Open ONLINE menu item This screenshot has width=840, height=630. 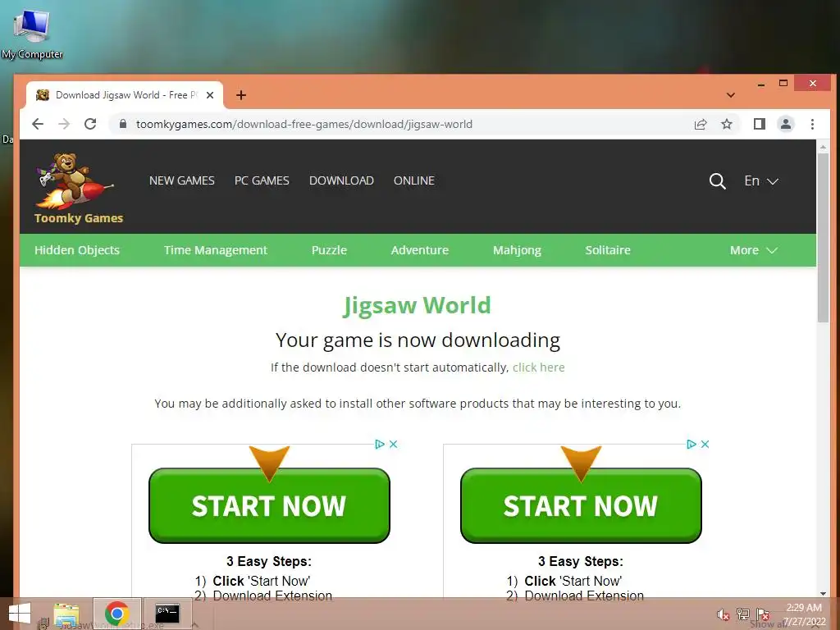click(x=414, y=180)
